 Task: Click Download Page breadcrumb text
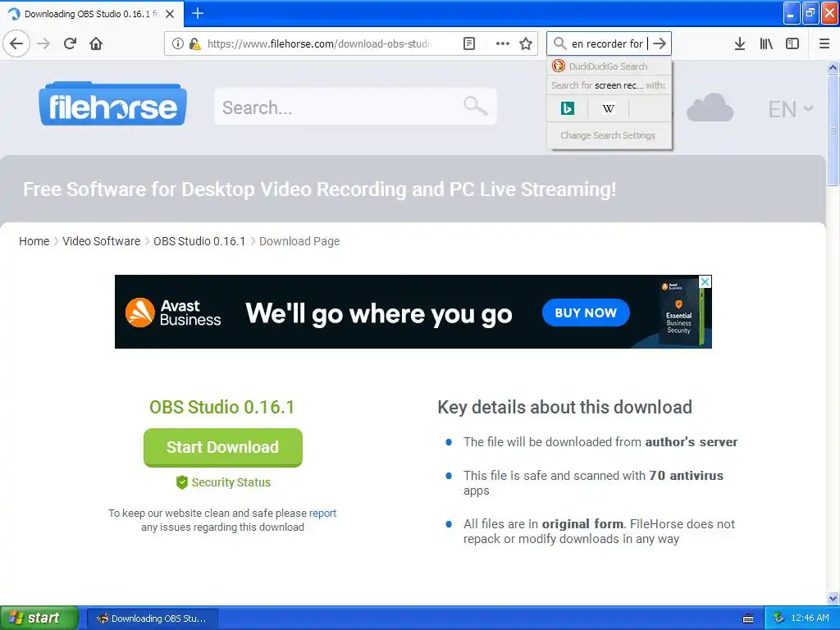click(299, 241)
